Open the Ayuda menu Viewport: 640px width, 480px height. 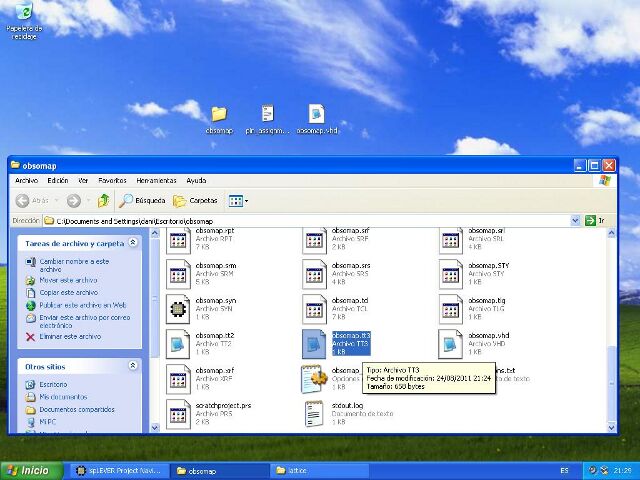(x=196, y=180)
